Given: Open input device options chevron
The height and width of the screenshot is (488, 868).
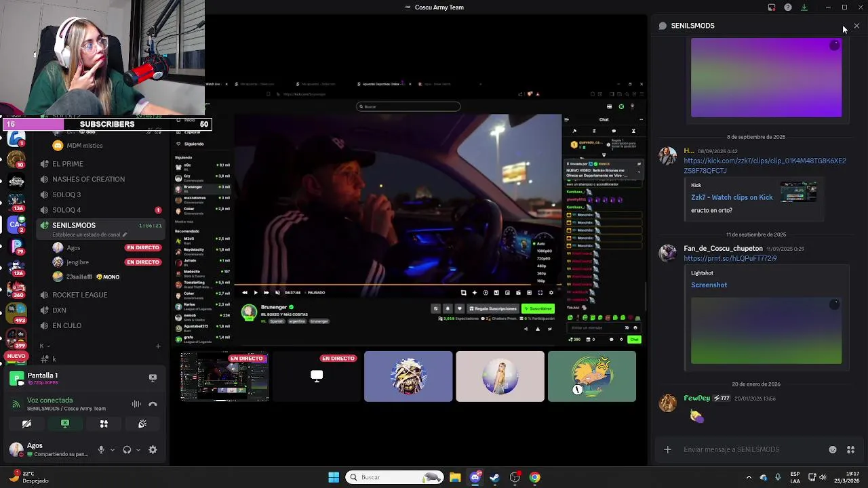Looking at the screenshot, I should pos(113,449).
